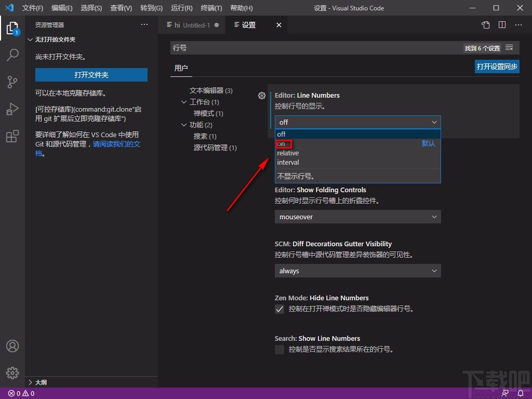Click gear icon beside Editor: Line Numbers
532x399 pixels.
(x=262, y=96)
